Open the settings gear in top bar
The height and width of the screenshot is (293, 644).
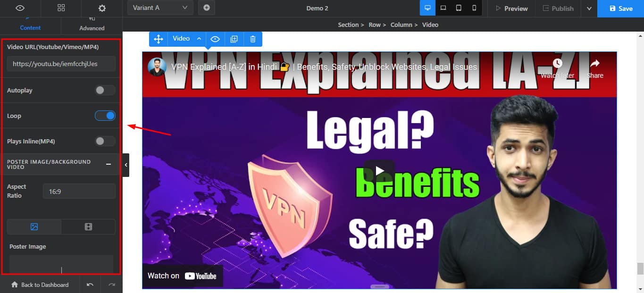click(x=102, y=8)
